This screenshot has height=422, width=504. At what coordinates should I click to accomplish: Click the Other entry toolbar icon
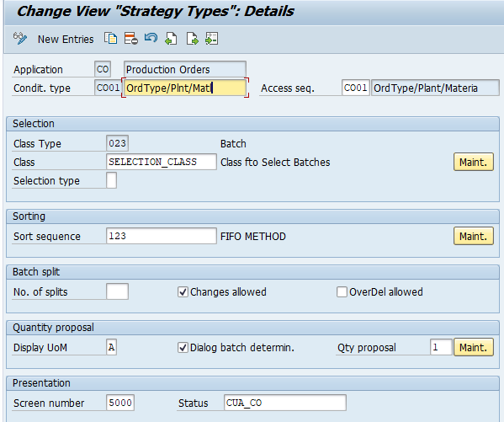point(212,38)
